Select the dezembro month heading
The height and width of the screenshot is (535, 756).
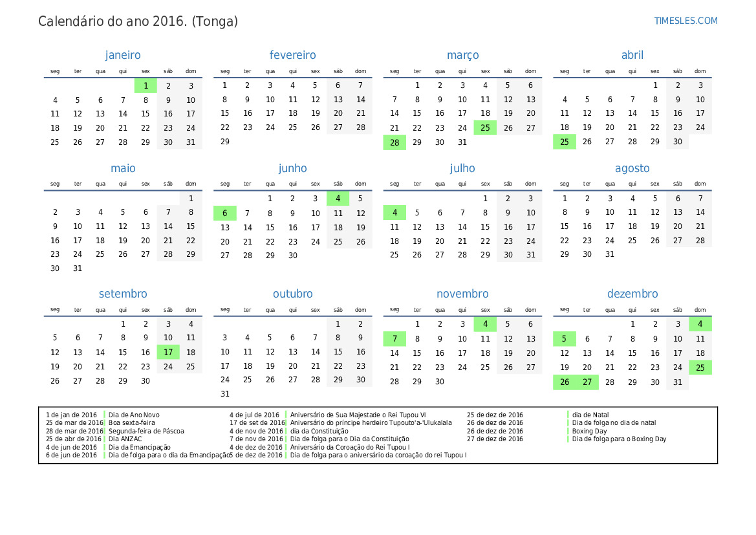[x=632, y=294]
